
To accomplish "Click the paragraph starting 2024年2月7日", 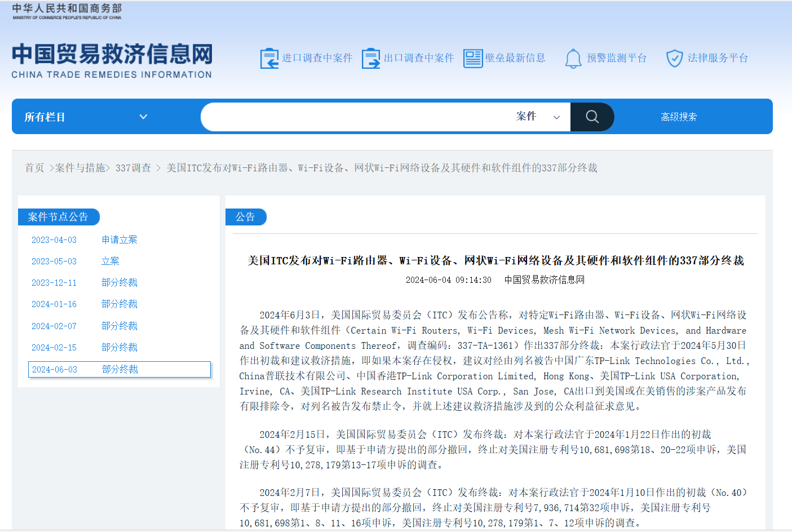I will tap(494, 508).
